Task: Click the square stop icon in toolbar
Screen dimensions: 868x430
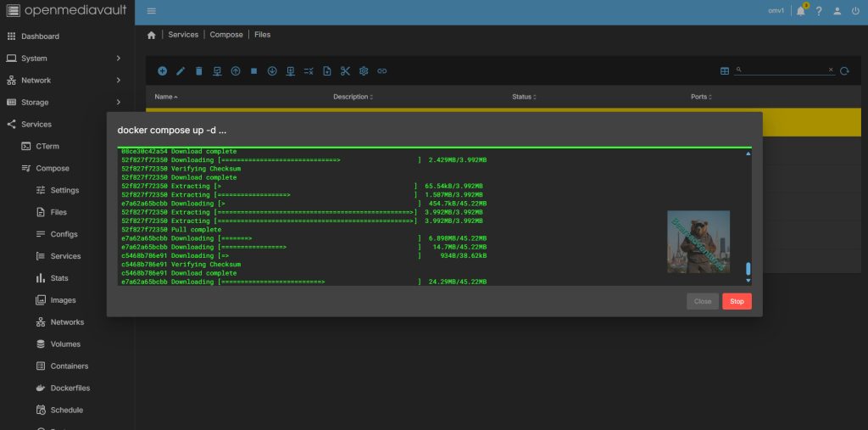Action: [253, 71]
